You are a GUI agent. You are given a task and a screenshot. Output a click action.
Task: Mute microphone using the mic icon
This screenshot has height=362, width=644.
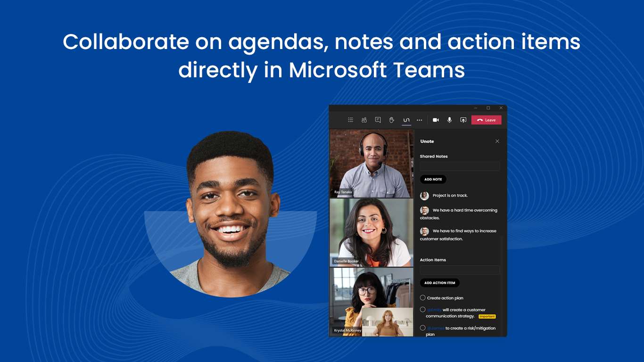click(449, 120)
